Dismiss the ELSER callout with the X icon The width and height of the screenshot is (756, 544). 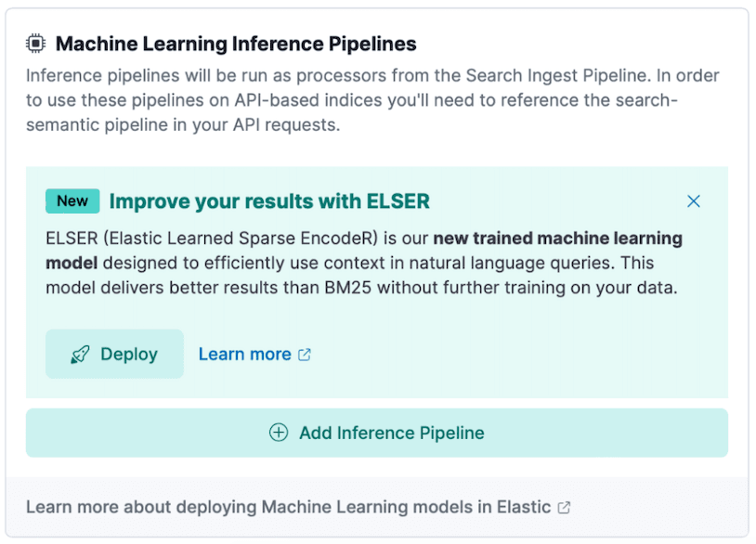pos(693,201)
